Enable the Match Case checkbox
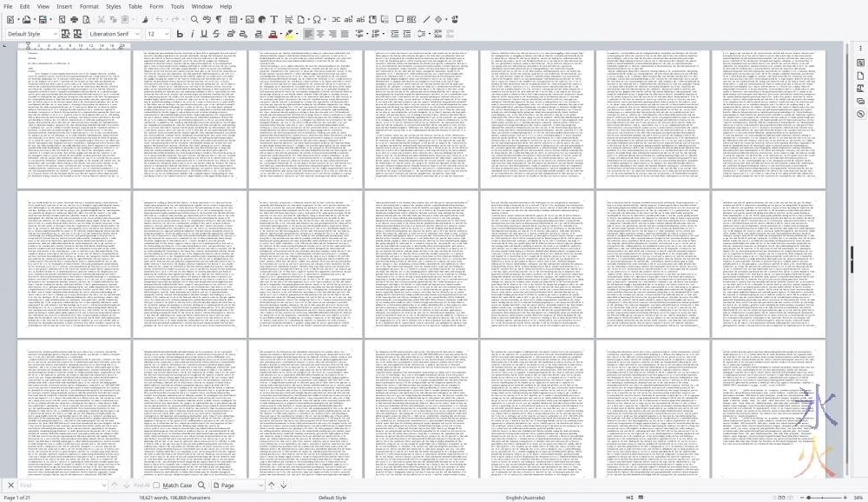This screenshot has height=502, width=868. click(156, 485)
